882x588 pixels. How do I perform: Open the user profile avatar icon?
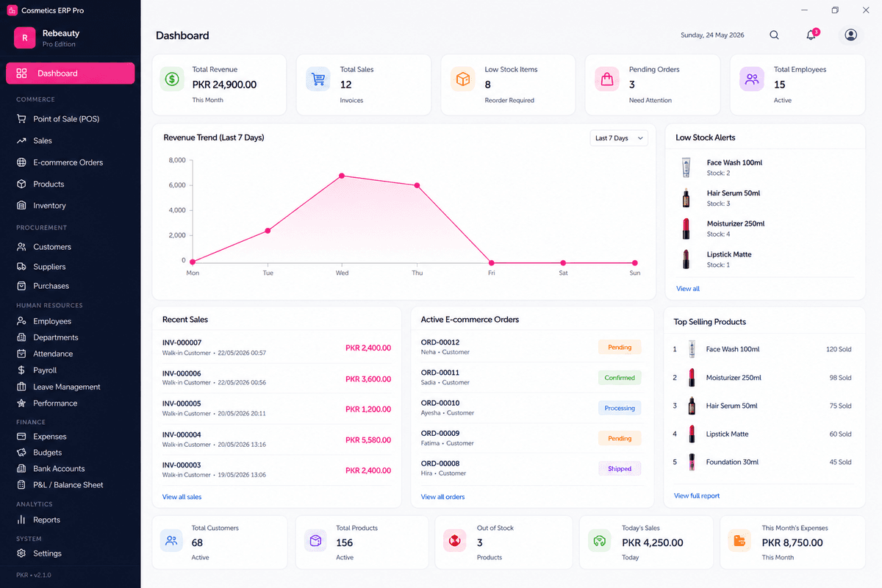coord(850,35)
